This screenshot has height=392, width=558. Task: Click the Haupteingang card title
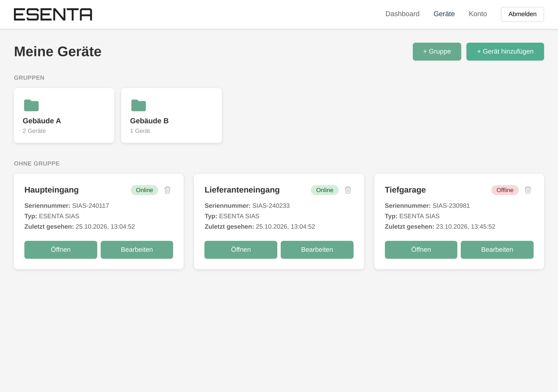pyautogui.click(x=52, y=190)
